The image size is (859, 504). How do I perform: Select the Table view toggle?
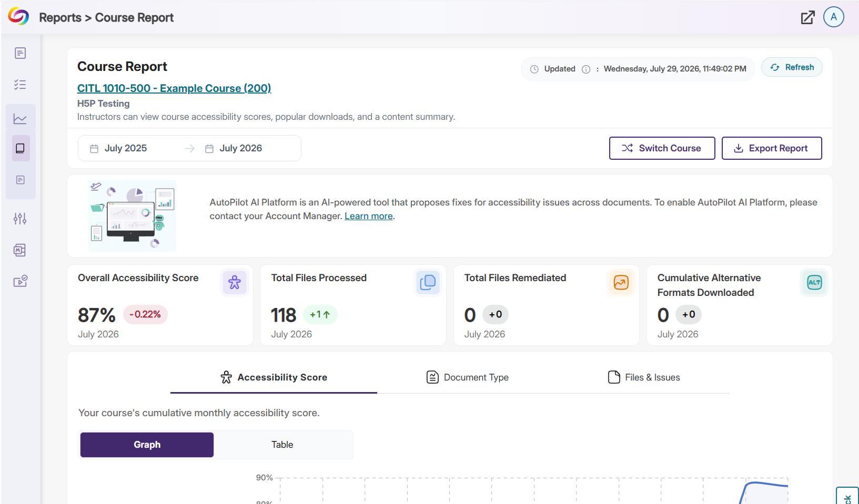pyautogui.click(x=282, y=445)
